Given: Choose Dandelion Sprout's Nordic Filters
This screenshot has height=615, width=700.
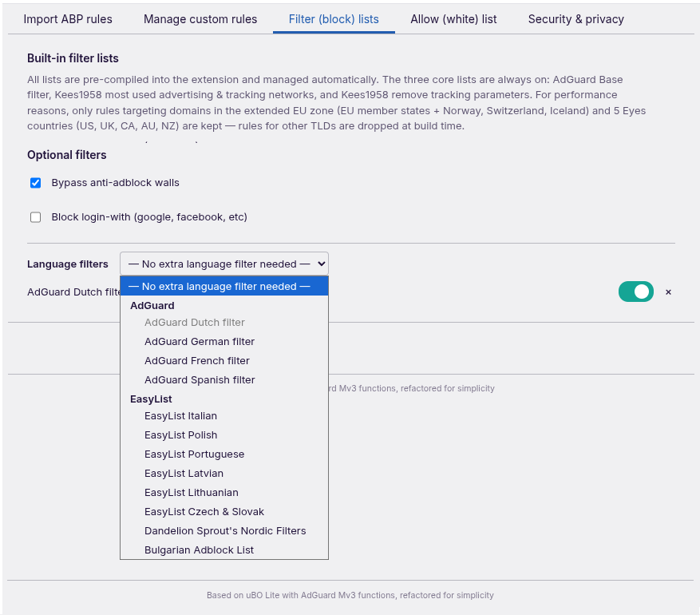Looking at the screenshot, I should coord(224,531).
